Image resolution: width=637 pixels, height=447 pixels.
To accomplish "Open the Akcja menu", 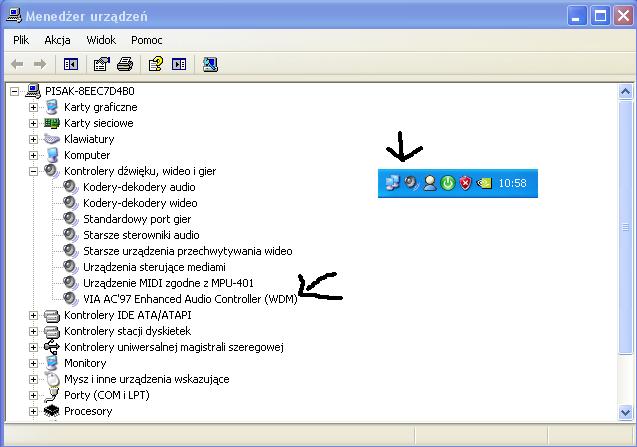I will pos(57,40).
